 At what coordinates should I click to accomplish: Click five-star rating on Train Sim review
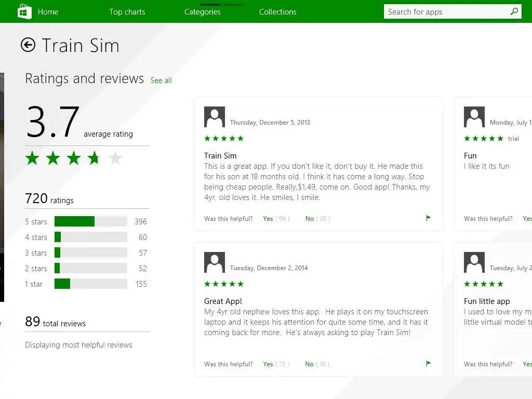click(x=224, y=138)
